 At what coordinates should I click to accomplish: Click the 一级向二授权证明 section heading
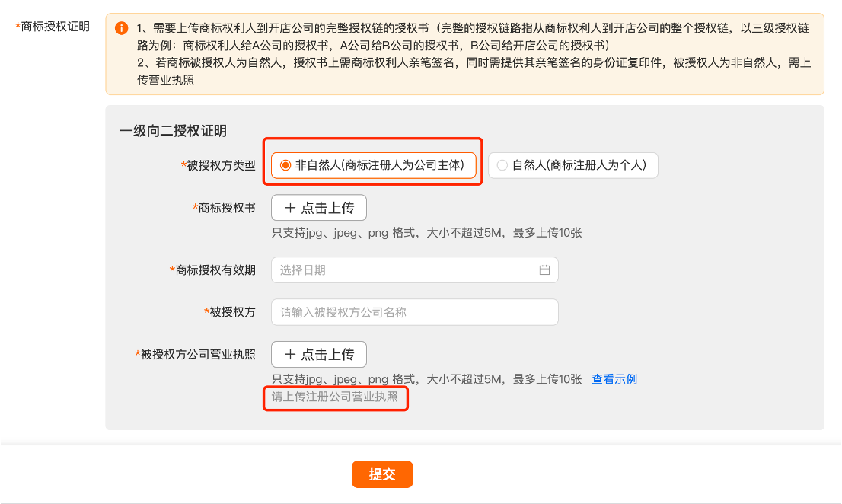173,132
